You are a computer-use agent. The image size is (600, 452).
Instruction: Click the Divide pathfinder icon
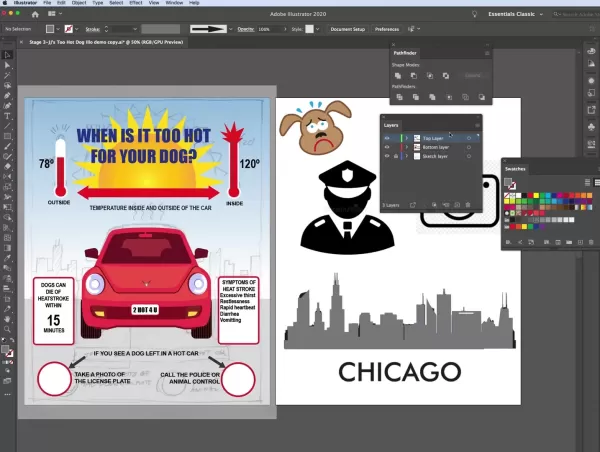(401, 98)
